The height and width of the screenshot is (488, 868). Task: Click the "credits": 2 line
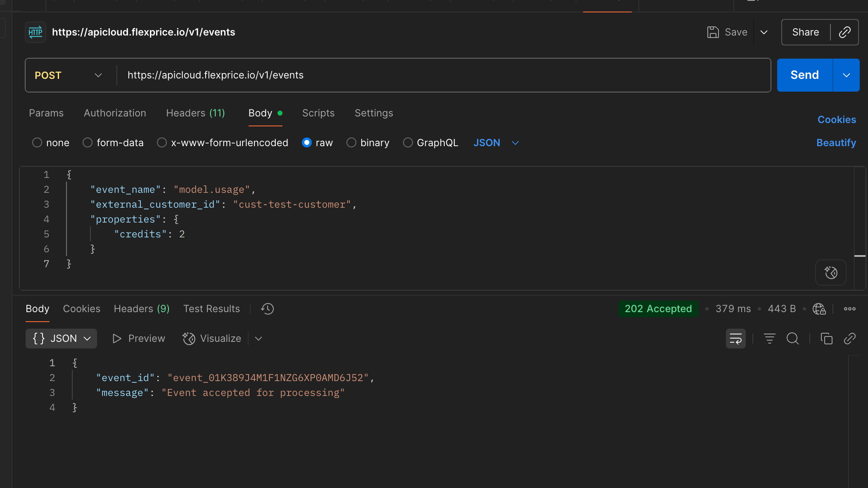(149, 234)
